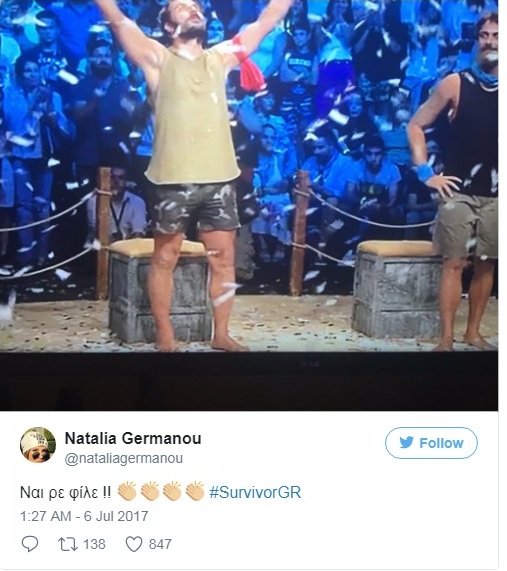Click the Follow button text

[441, 443]
